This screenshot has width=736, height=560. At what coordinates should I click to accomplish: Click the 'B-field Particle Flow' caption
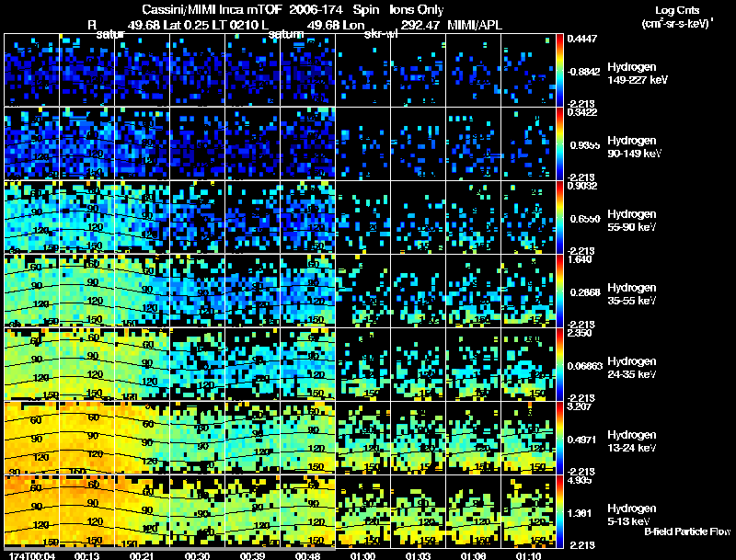(687, 531)
